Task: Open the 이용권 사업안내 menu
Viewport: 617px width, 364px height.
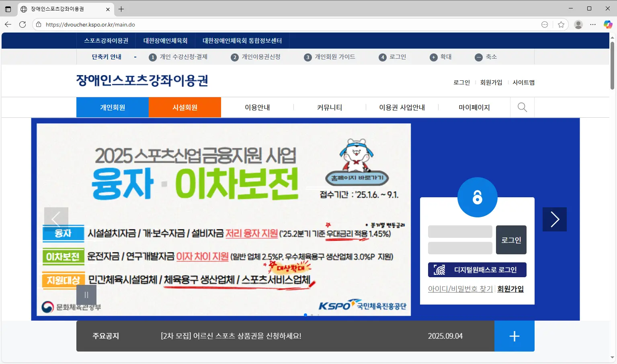Action: click(x=402, y=107)
